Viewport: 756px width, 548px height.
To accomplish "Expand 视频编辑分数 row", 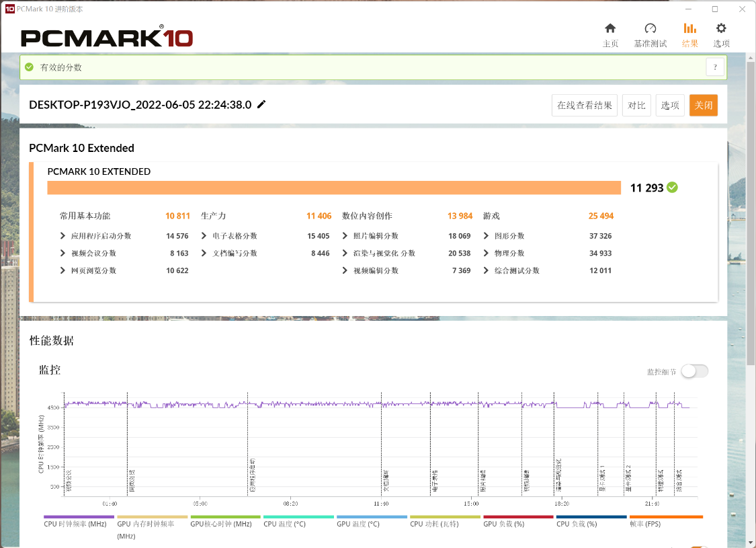I will (345, 270).
